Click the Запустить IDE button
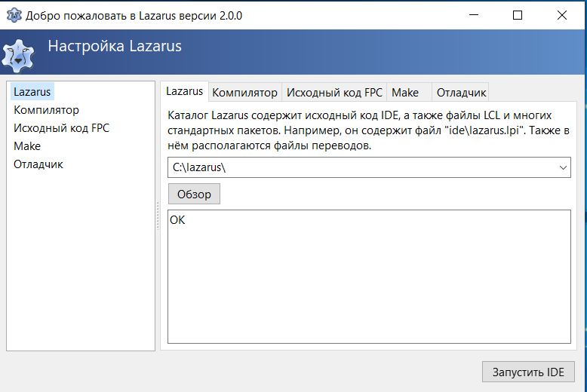The image size is (587, 392). click(x=528, y=372)
